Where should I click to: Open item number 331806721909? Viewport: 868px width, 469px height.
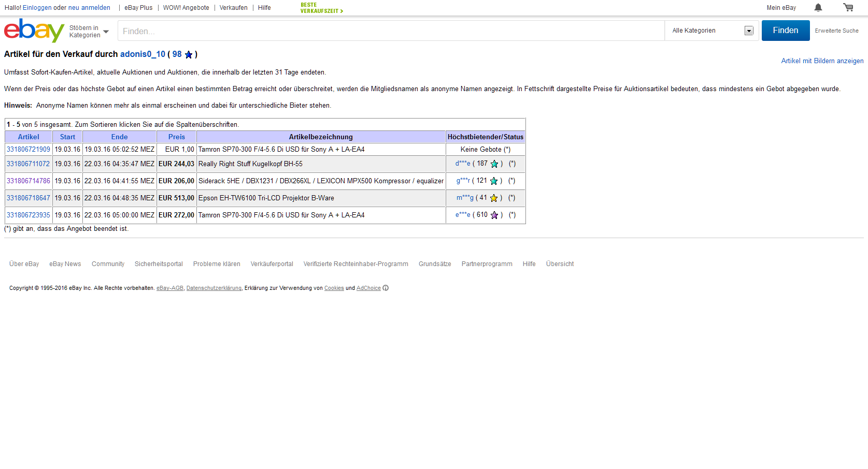[x=29, y=150]
